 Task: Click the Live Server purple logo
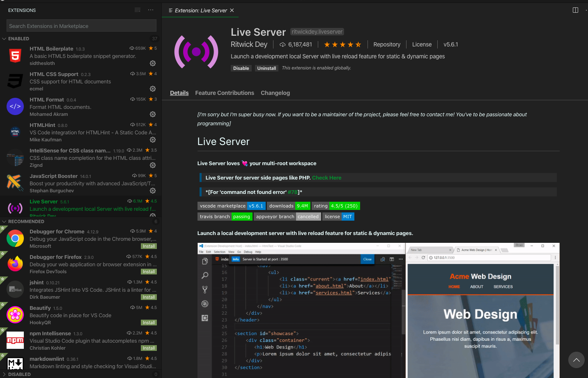pyautogui.click(x=196, y=51)
